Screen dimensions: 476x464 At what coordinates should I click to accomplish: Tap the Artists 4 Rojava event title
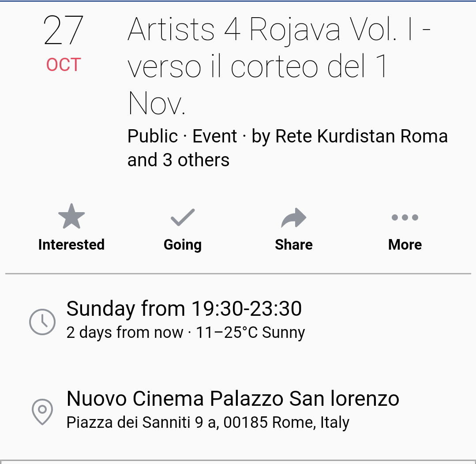pyautogui.click(x=279, y=66)
